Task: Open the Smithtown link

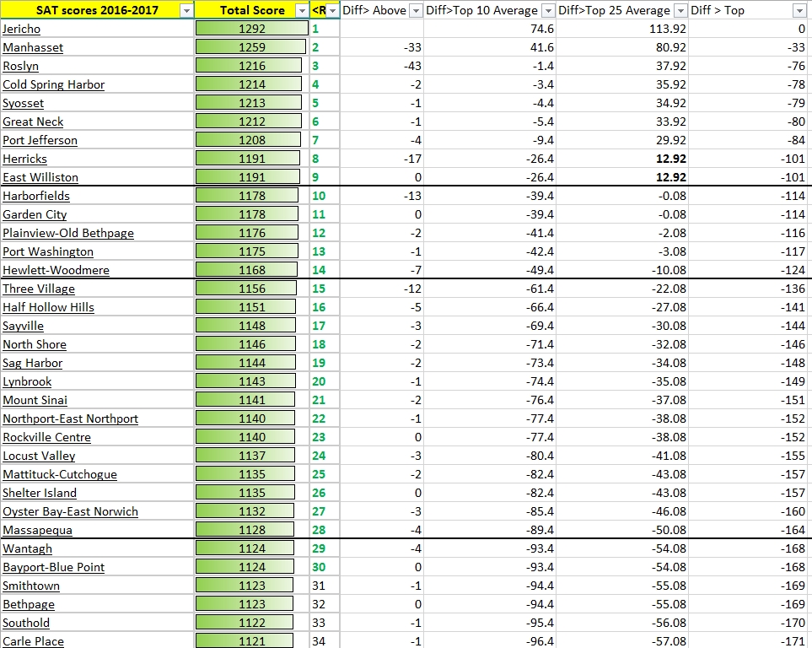Action: [x=31, y=586]
